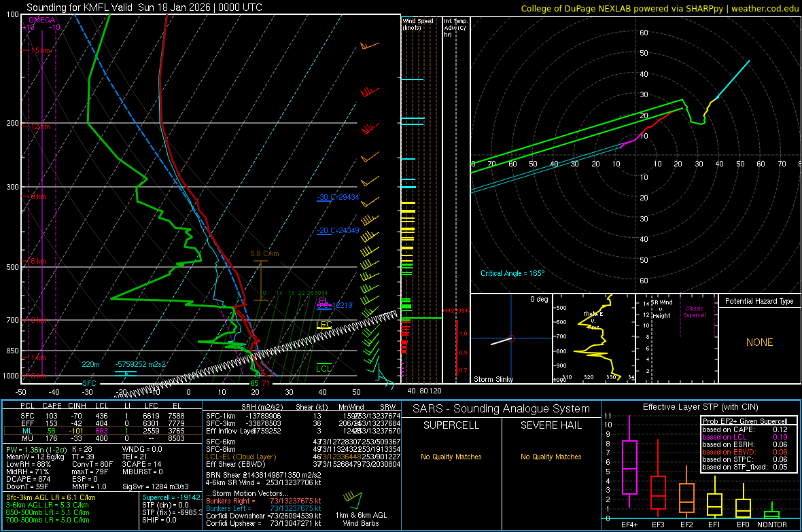Click the Classic Supercell label
The image size is (802, 532).
click(694, 312)
